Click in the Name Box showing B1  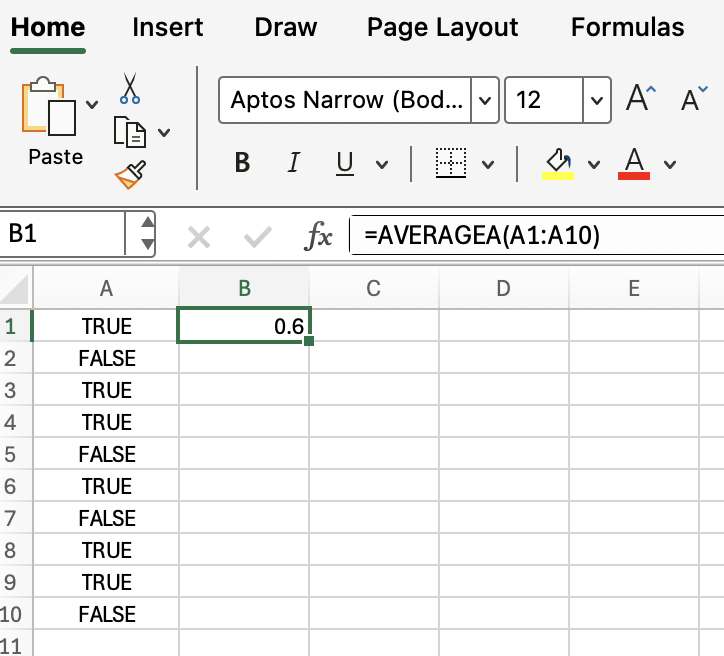coord(62,233)
